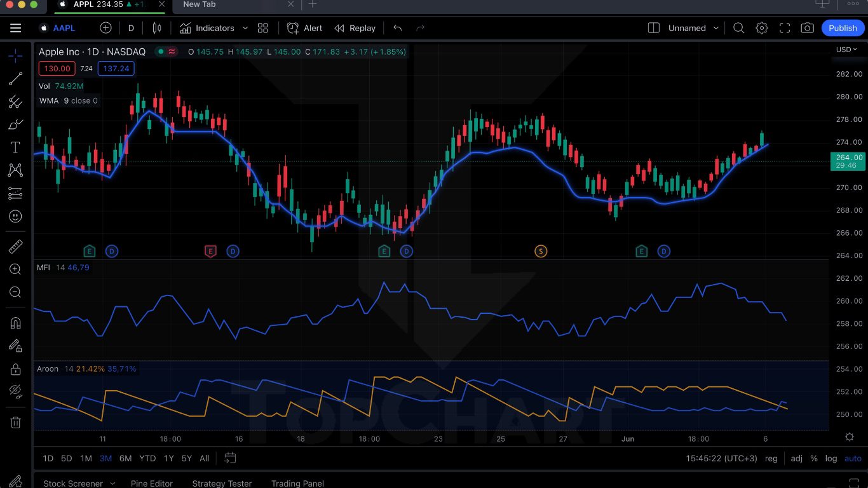Viewport: 868px width, 488px height.
Task: Create an Alert
Action: [305, 28]
